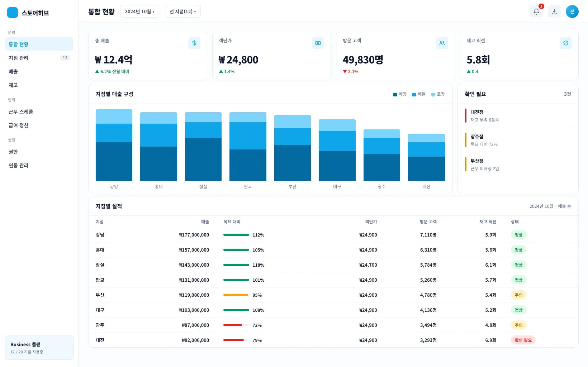Image resolution: width=588 pixels, height=367 pixels.
Task: Click the banknote icon on 객단가 card
Action: click(x=318, y=43)
